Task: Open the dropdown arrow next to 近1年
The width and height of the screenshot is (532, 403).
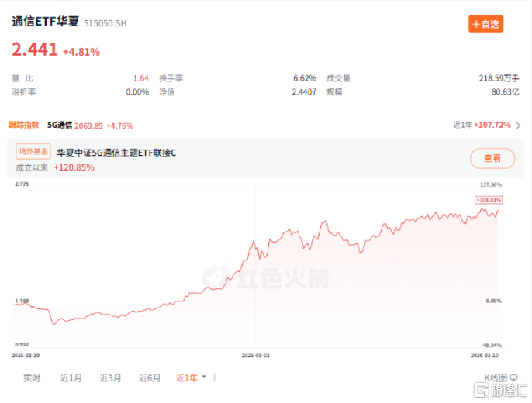Action: 204,377
